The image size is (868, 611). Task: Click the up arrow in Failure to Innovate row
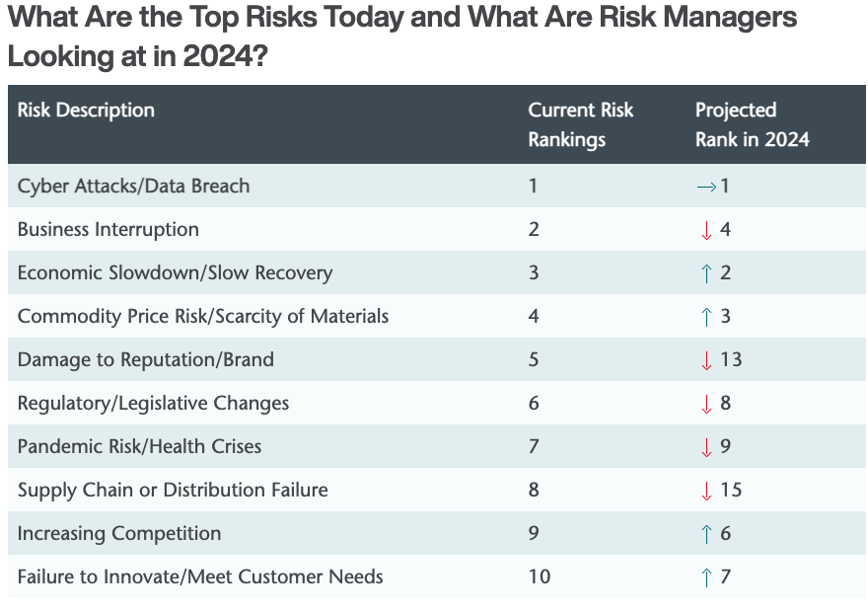(706, 577)
